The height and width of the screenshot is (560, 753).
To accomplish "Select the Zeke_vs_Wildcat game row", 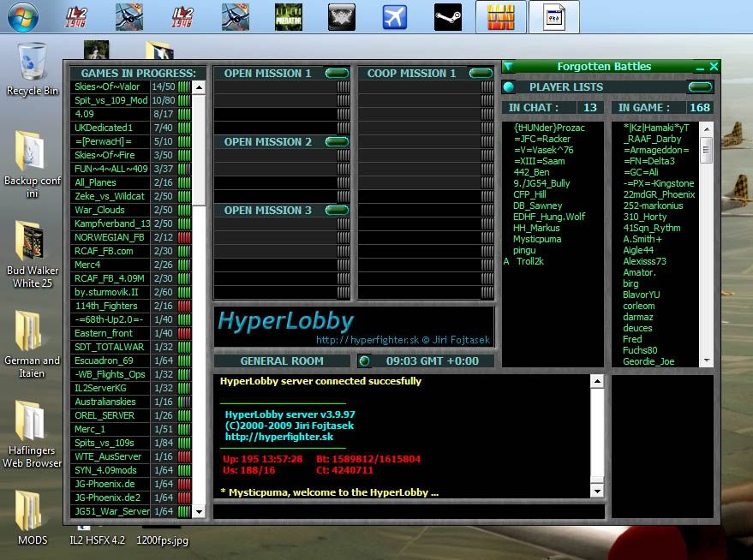I will 130,196.
